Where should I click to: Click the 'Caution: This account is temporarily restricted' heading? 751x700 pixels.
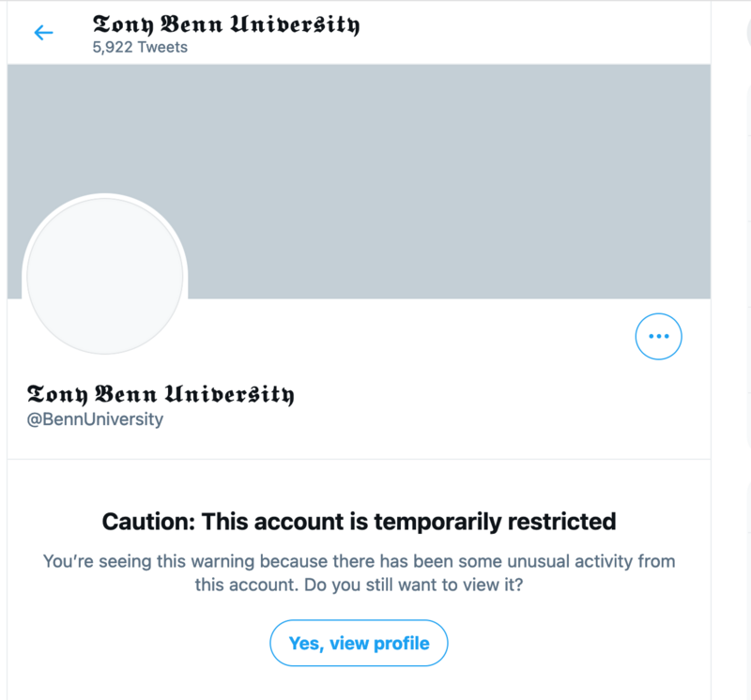pos(359,521)
